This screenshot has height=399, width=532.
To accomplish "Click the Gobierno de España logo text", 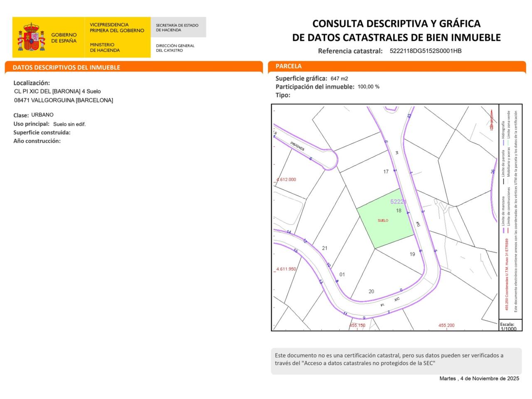I will (x=64, y=38).
